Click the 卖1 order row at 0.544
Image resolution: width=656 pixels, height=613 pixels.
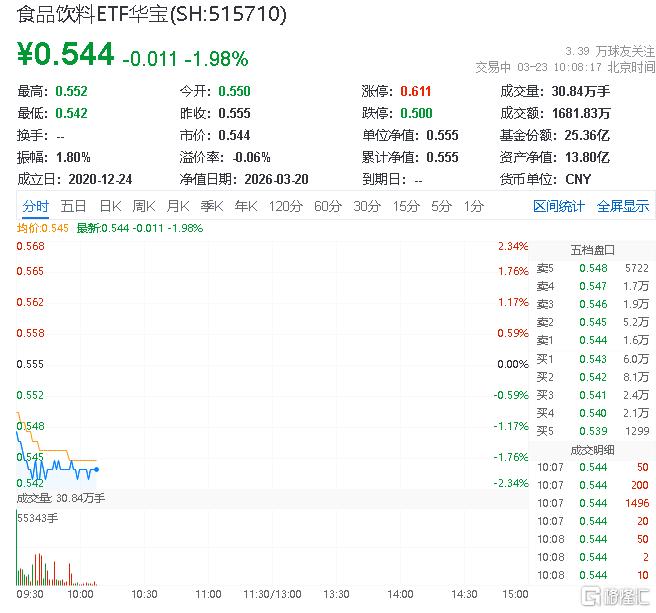pyautogui.click(x=592, y=340)
